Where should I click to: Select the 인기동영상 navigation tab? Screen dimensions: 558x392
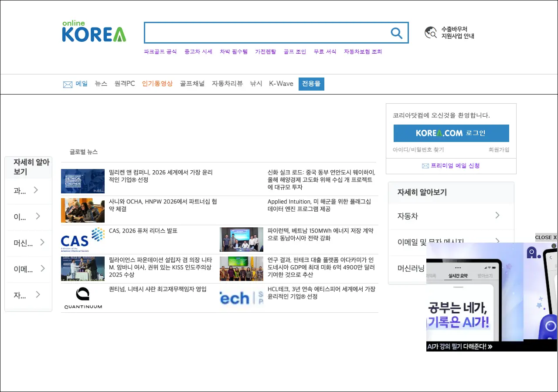157,84
